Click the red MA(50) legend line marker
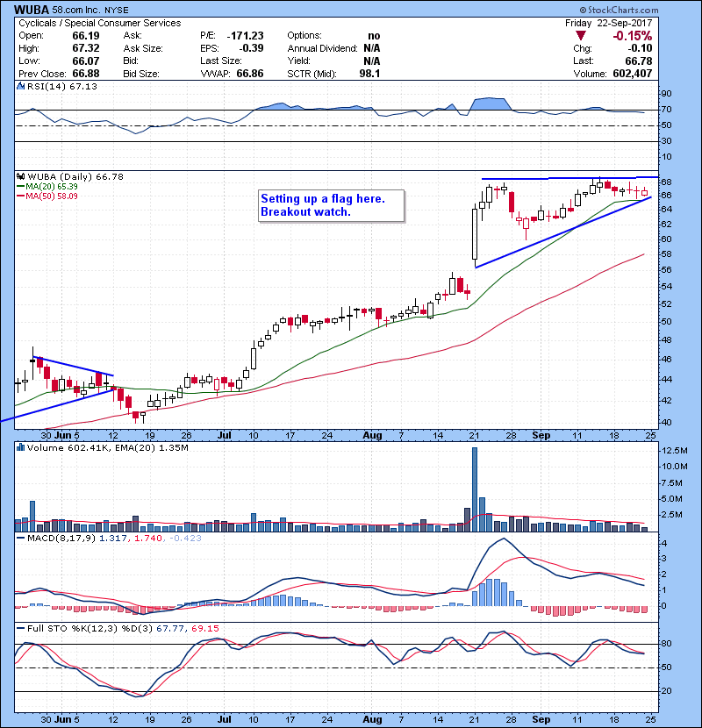702x728 pixels. [x=21, y=196]
